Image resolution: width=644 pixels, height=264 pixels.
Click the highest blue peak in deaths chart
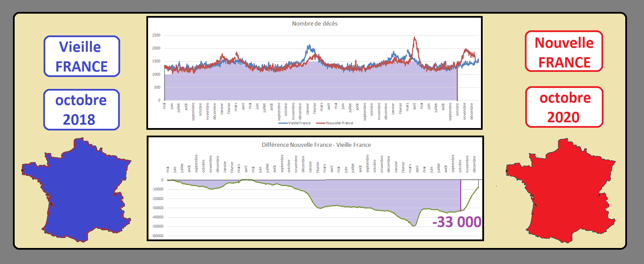(309, 45)
